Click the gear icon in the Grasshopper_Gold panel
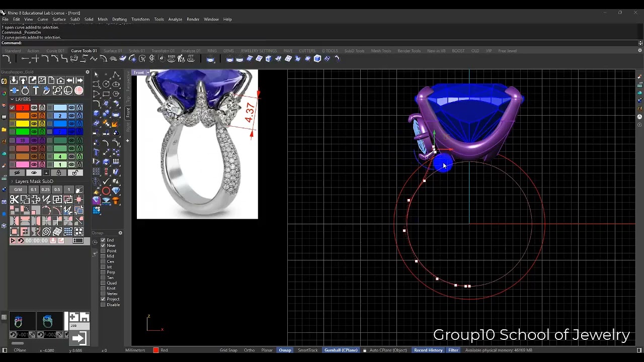This screenshot has width=644, height=362. point(88,72)
